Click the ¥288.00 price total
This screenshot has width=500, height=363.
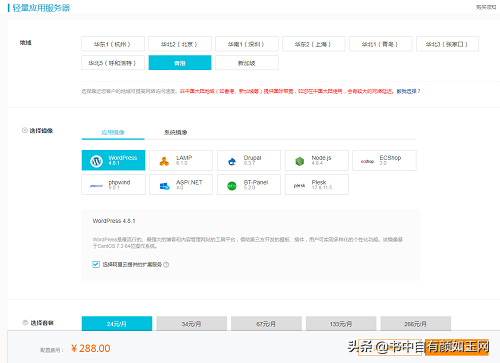pos(91,348)
